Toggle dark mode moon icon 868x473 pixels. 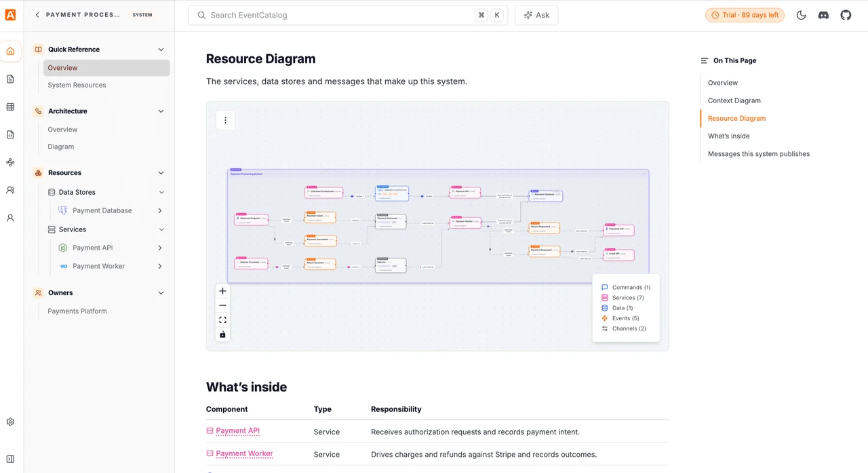tap(801, 15)
